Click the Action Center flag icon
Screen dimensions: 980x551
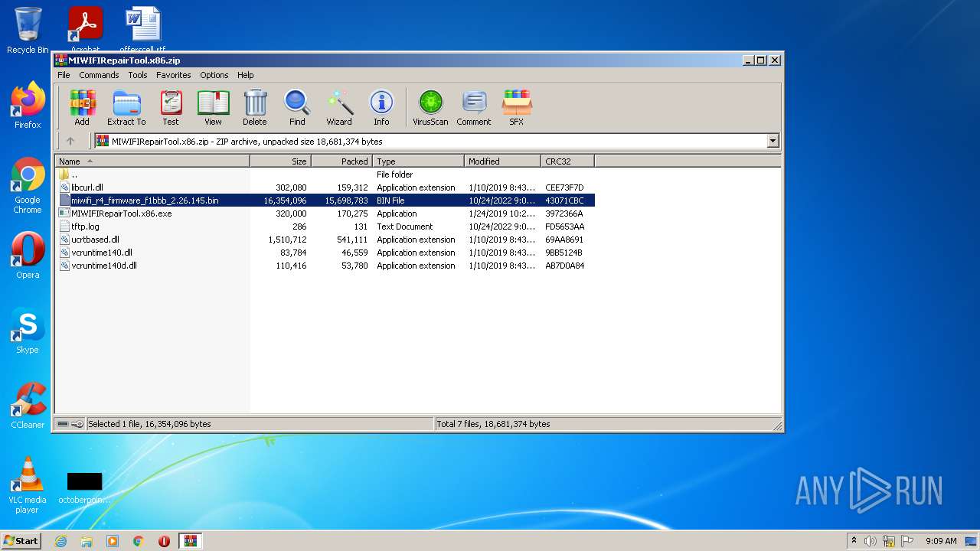point(907,541)
